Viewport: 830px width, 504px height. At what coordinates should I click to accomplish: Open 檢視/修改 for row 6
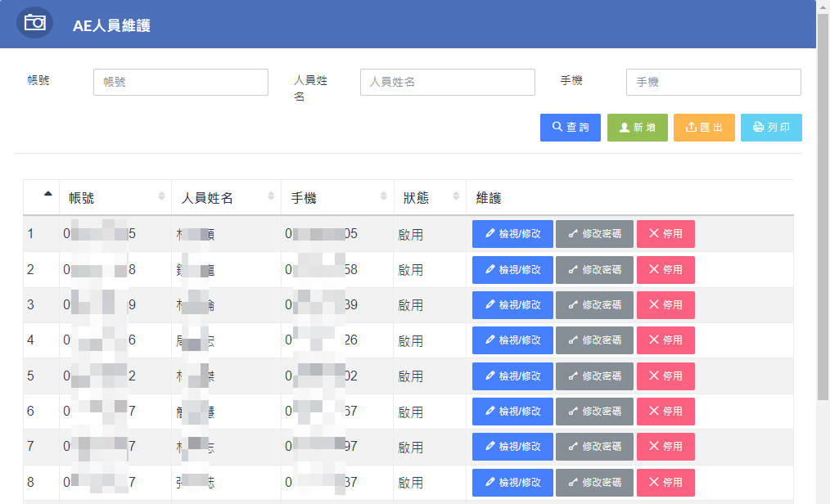512,412
